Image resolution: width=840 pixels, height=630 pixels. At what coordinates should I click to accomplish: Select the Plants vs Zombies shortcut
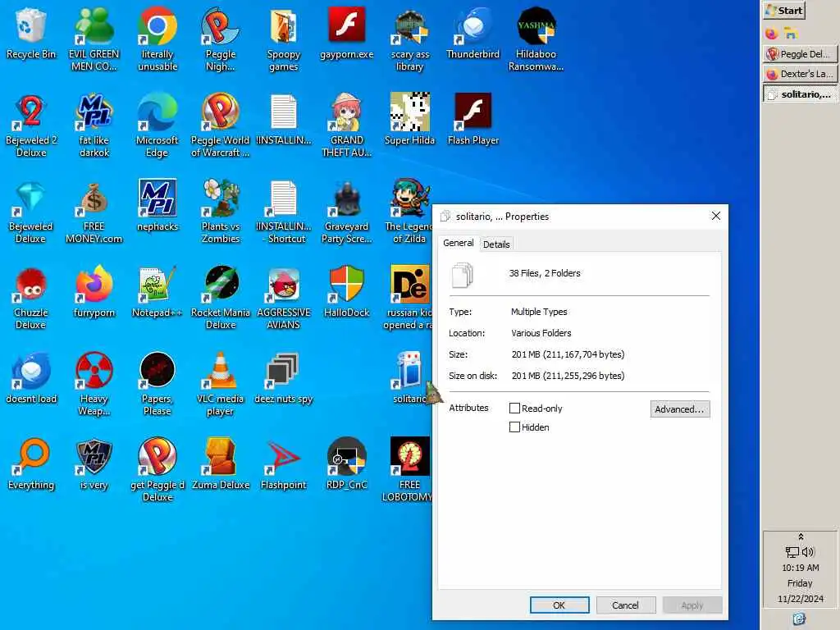tap(220, 212)
